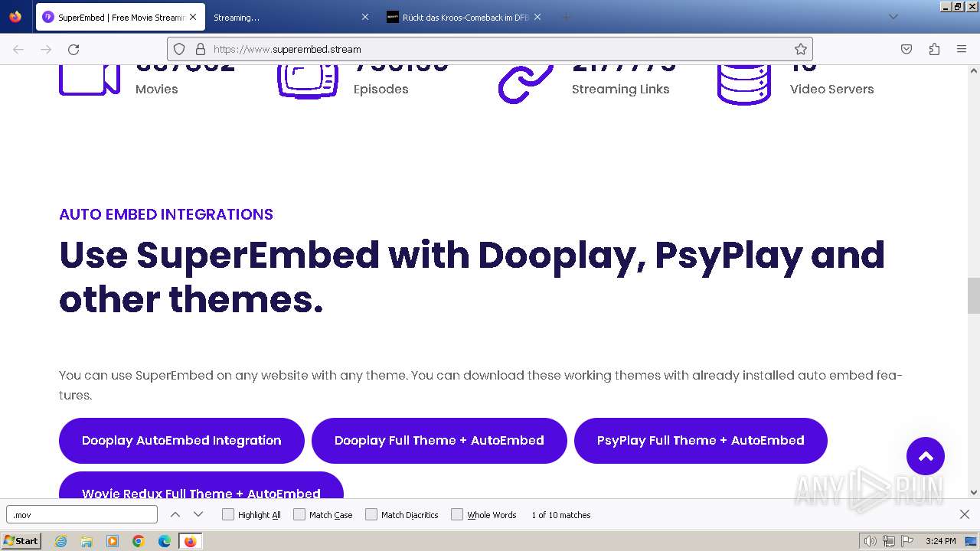This screenshot has width=980, height=551.
Task: Click the scroll-to-top arrow button
Action: [x=926, y=456]
